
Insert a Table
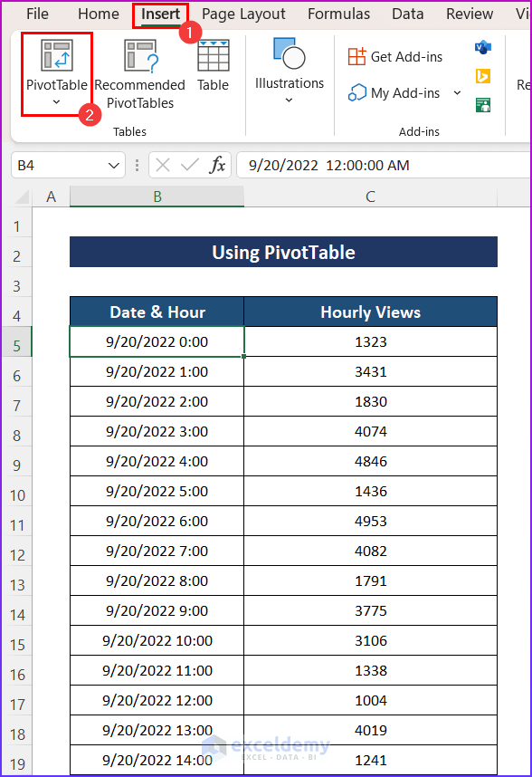pos(214,68)
